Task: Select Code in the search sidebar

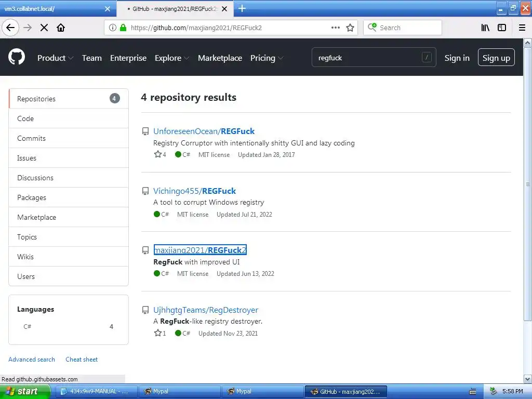Action: [69, 118]
